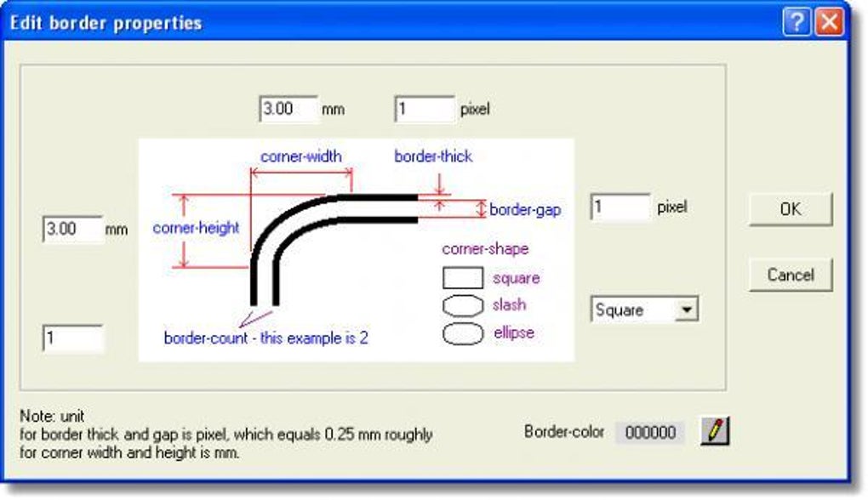Click the blue corner-width label in diagram
Viewport: 868px width, 500px height.
tap(301, 156)
